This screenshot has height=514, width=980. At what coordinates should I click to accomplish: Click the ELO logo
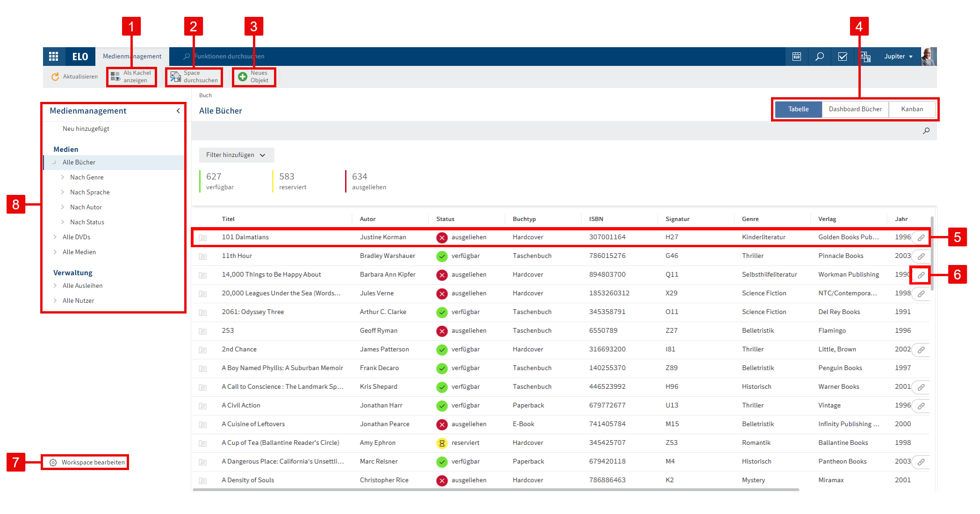[x=80, y=57]
